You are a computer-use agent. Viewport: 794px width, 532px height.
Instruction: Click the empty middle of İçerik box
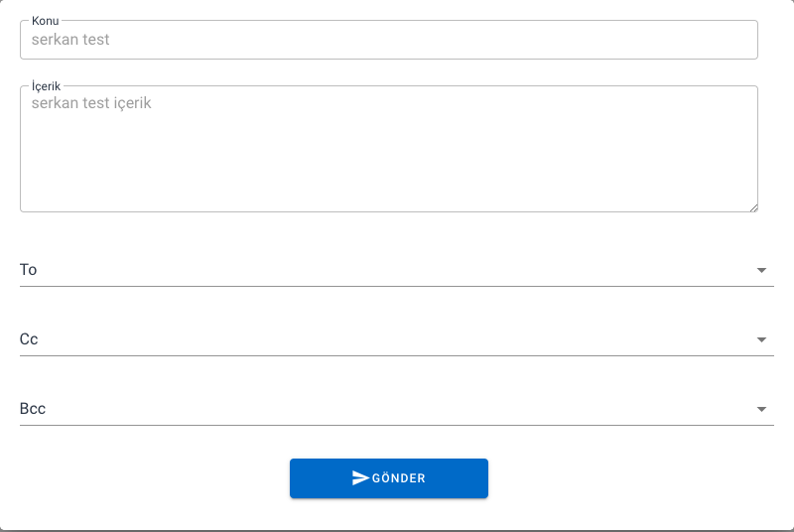[389, 159]
